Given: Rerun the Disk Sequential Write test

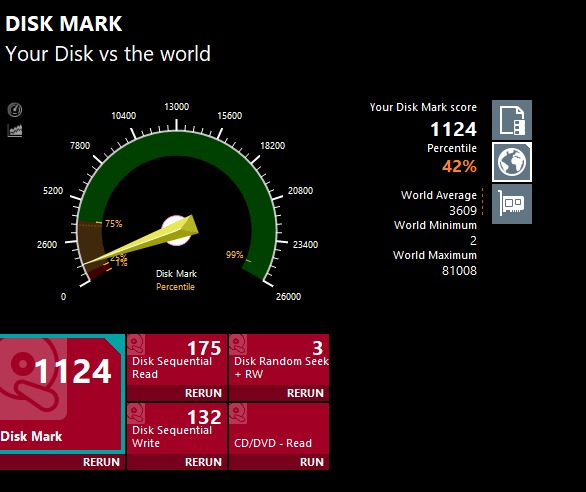Looking at the screenshot, I should [203, 462].
